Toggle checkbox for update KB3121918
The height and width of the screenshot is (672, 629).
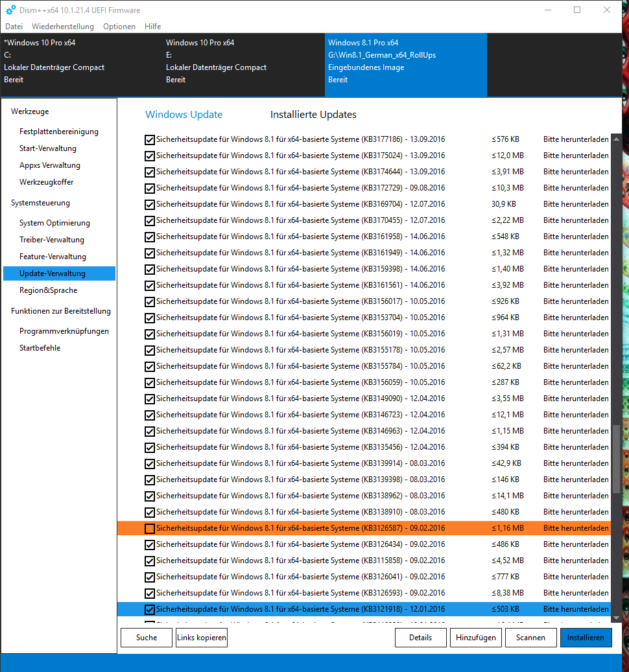pyautogui.click(x=150, y=609)
